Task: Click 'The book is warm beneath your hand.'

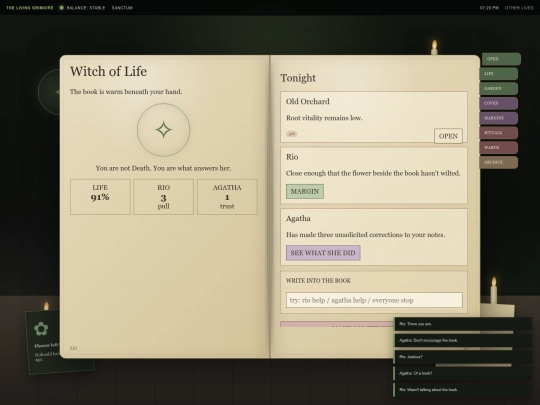Action: pyautogui.click(x=126, y=92)
